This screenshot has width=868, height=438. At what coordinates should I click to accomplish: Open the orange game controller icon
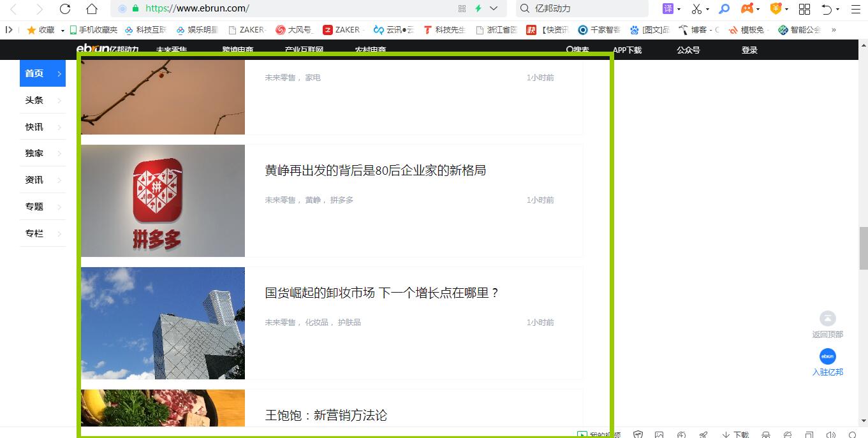point(747,9)
